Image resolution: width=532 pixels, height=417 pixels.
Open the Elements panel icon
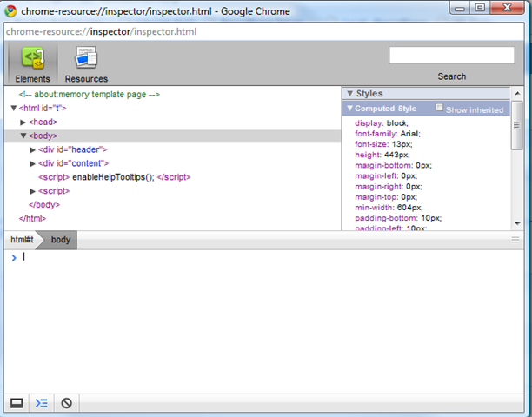pos(32,57)
